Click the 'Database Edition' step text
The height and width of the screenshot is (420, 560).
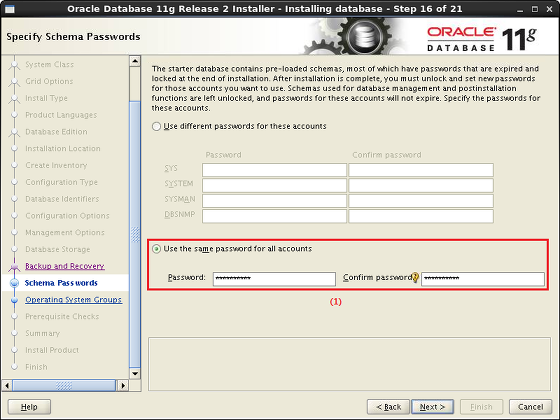point(56,132)
